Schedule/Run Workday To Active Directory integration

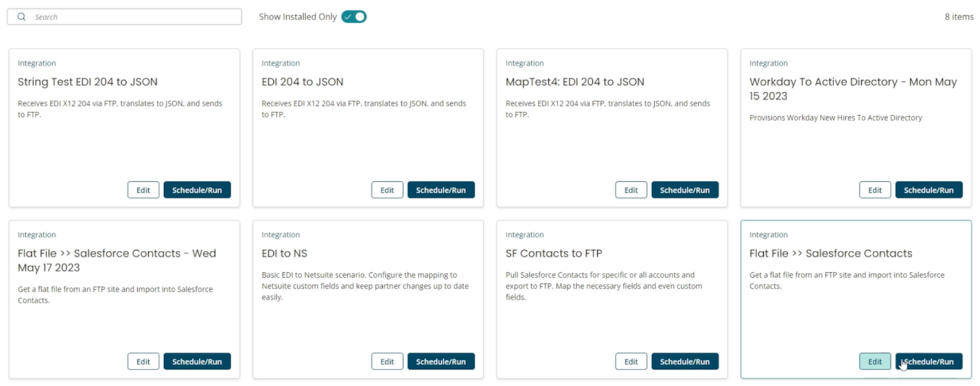pyautogui.click(x=929, y=190)
